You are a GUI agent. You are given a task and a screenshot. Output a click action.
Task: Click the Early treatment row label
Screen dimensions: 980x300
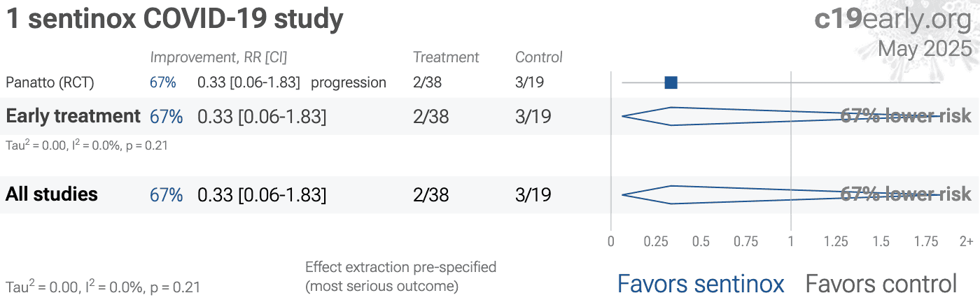(x=73, y=116)
